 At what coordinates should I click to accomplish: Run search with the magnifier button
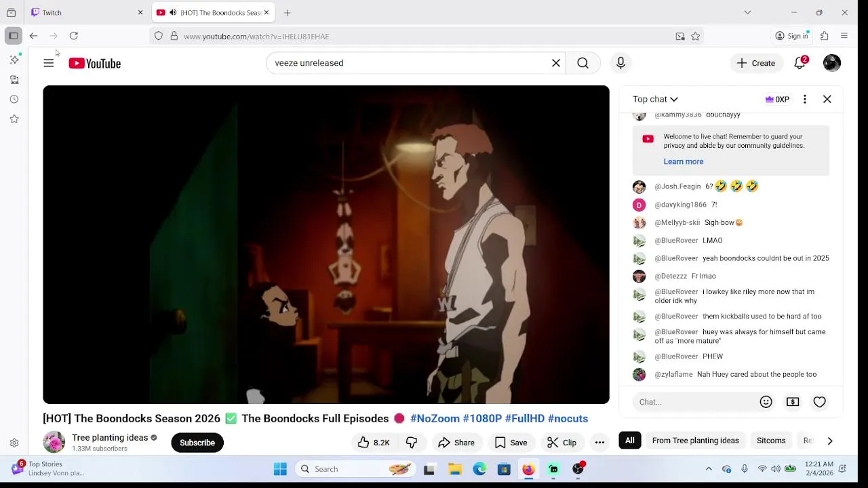[x=583, y=63]
